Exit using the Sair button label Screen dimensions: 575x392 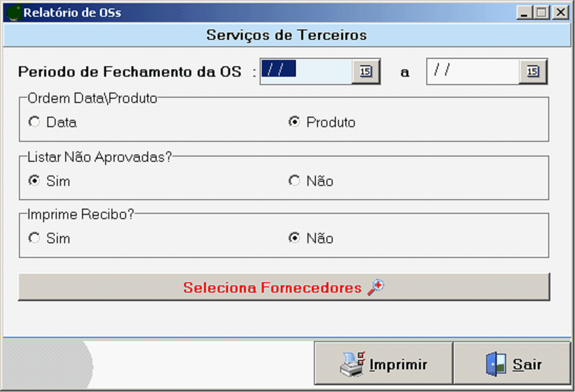tap(527, 365)
